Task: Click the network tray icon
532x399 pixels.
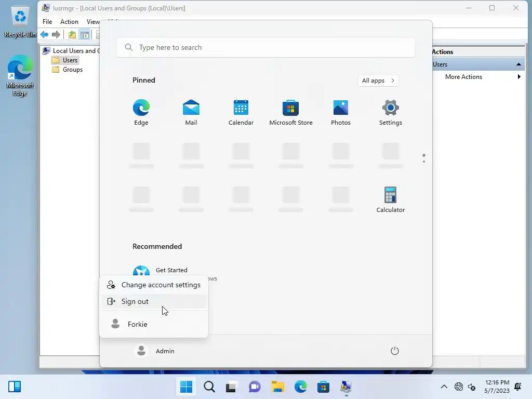Action: [x=459, y=387]
